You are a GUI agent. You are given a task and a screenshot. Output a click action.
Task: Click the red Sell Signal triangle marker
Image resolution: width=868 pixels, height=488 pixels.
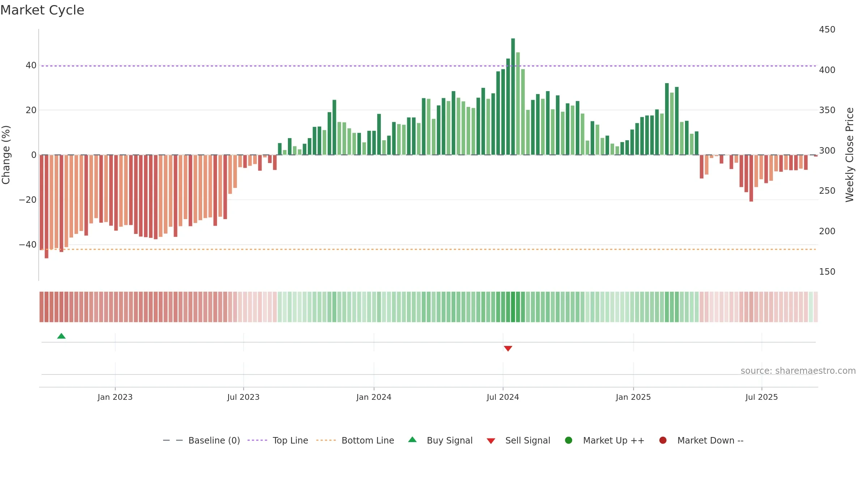click(x=508, y=348)
